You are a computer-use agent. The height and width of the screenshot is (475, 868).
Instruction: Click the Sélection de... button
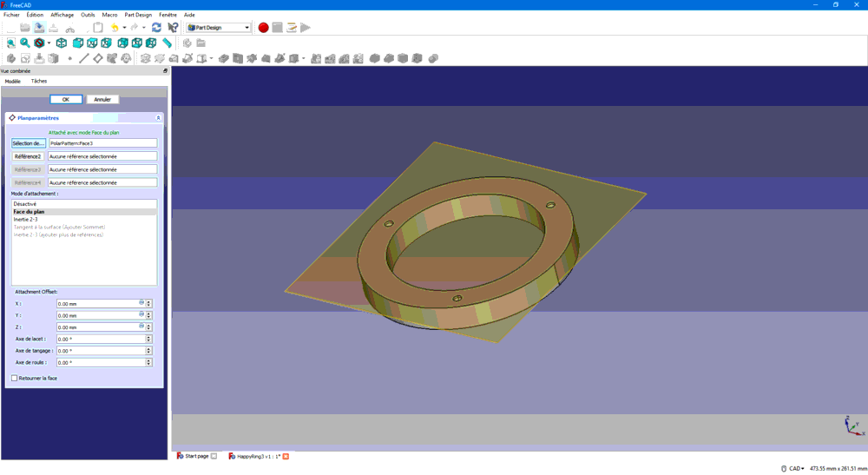pos(29,143)
